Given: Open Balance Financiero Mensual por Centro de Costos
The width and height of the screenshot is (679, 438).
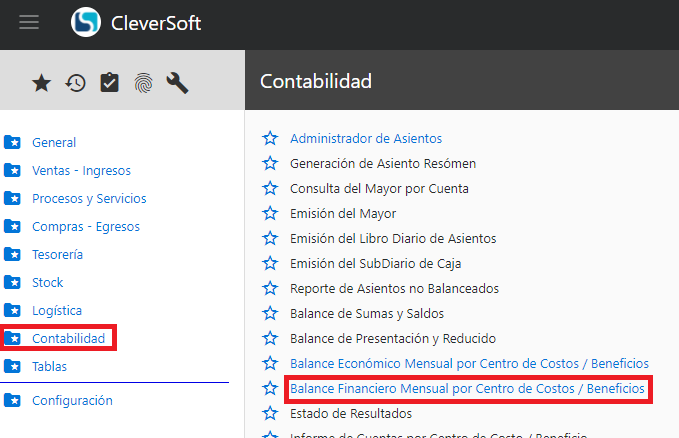Looking at the screenshot, I should [x=467, y=388].
